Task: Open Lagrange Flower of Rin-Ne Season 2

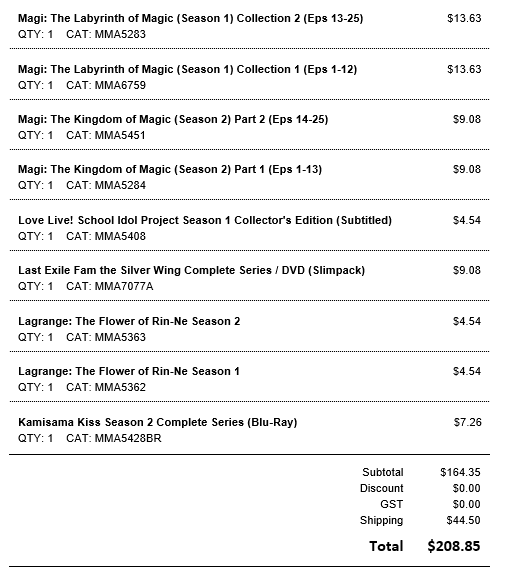Action: 129,321
